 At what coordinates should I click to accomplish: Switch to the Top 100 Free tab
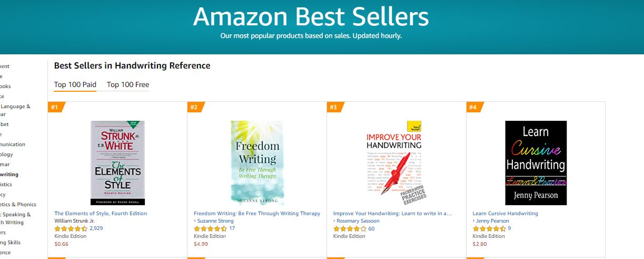pos(128,85)
